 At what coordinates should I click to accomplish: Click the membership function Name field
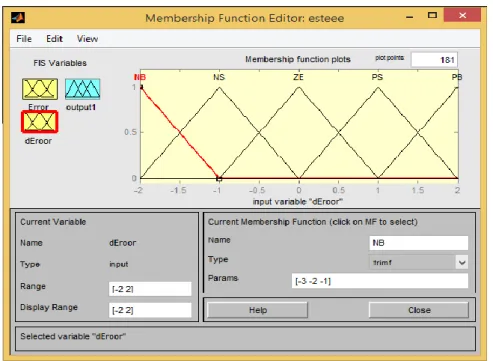click(x=419, y=243)
